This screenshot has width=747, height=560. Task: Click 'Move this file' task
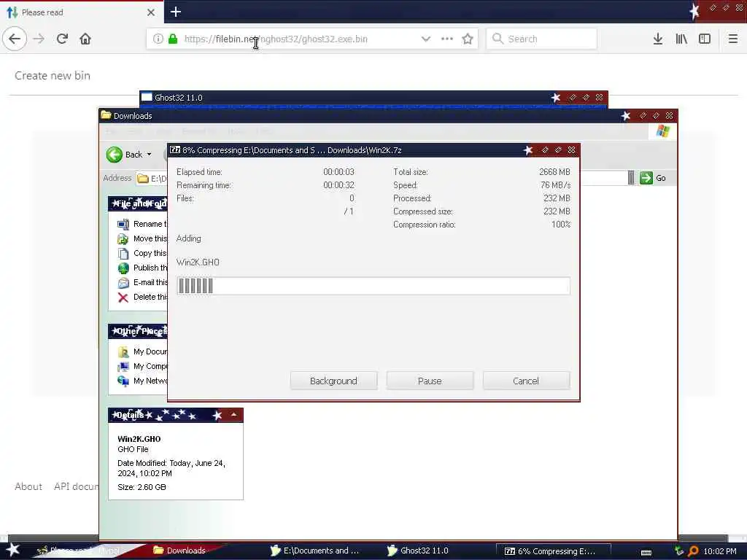coord(142,238)
